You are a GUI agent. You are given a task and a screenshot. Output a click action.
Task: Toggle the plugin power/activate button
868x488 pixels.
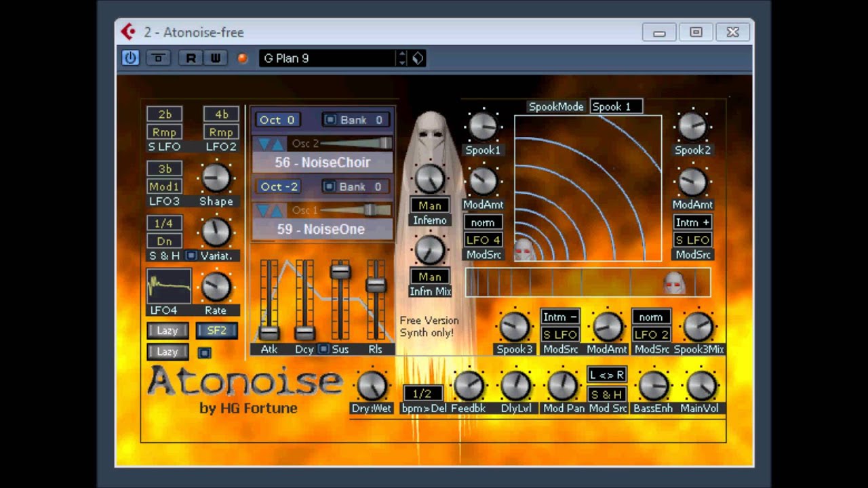pyautogui.click(x=130, y=58)
